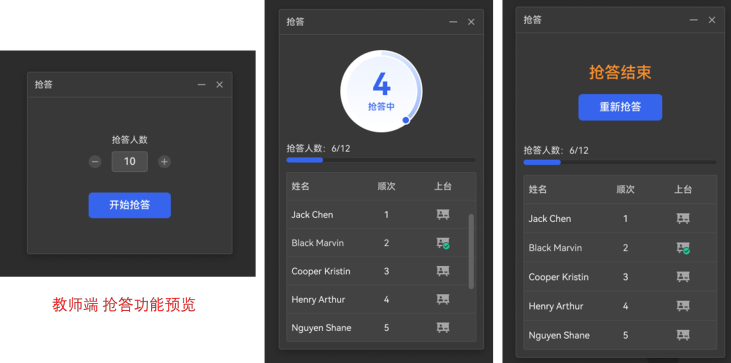Click Nguyen Shane's 上台 icon in 抢答结束 window
Screen dimensions: 731x363
coord(683,335)
